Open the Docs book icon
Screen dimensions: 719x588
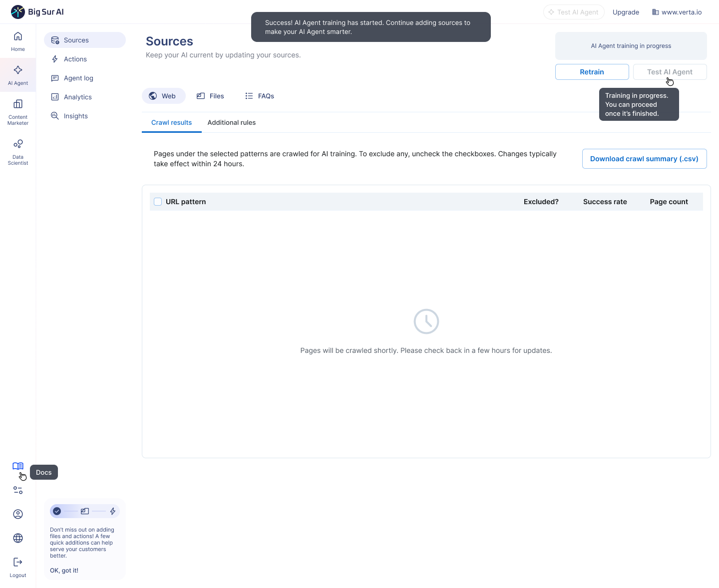(18, 466)
